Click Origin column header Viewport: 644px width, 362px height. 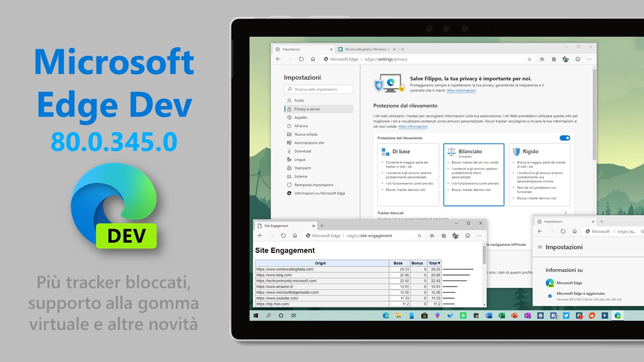322,263
